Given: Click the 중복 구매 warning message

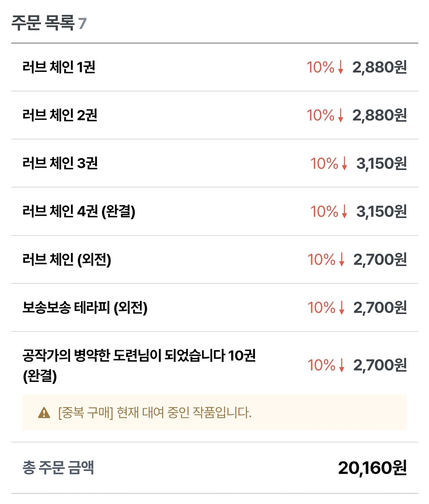Looking at the screenshot, I should 154,413.
